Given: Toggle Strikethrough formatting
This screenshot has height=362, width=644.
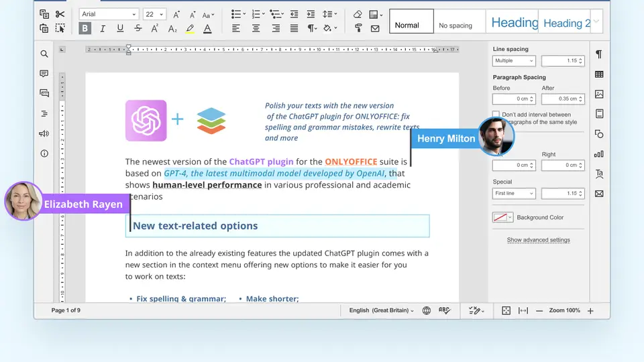Looking at the screenshot, I should click(x=138, y=28).
